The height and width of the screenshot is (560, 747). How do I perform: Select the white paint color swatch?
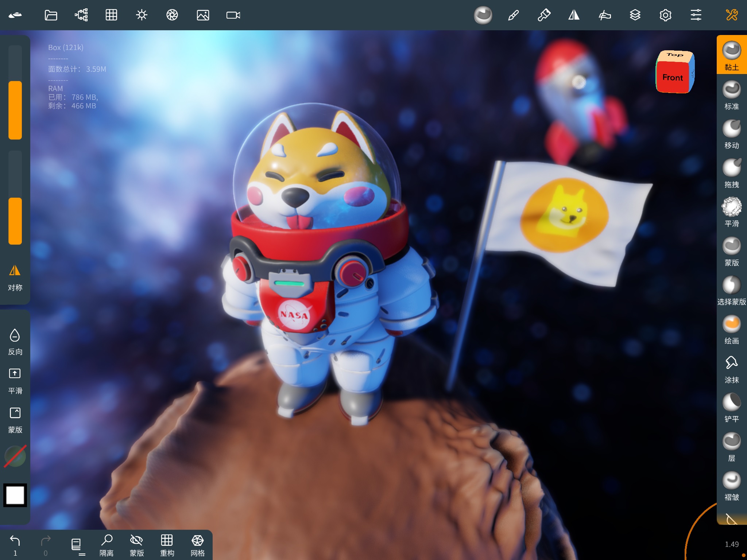pos(15,495)
